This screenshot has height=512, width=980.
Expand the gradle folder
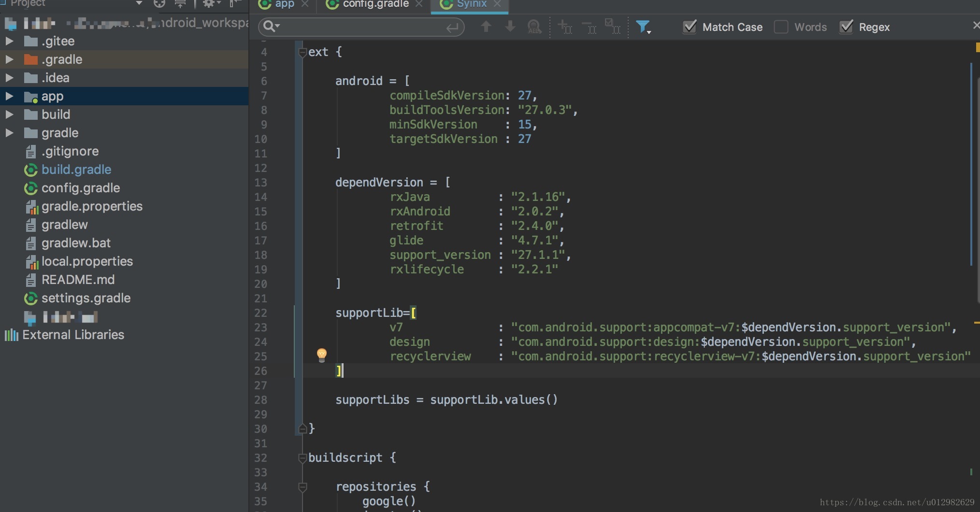pyautogui.click(x=9, y=133)
